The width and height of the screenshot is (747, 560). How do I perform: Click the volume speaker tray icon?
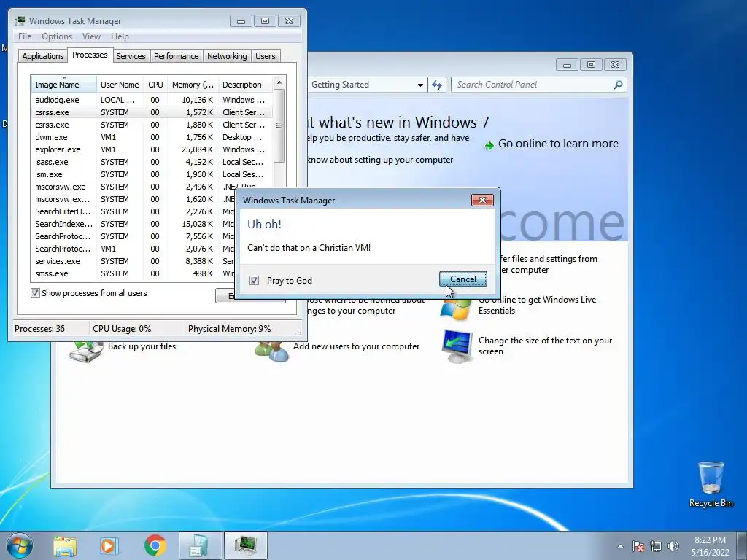(x=673, y=546)
